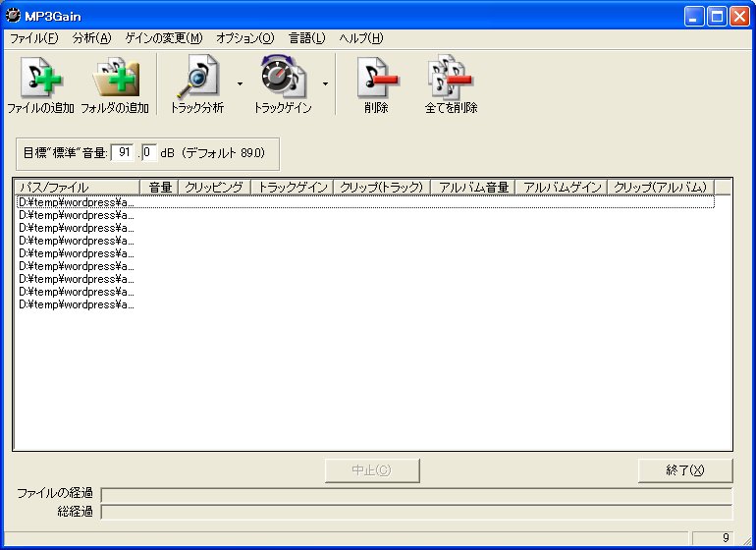
Task: Click the MP3Gain title bar app icon
Action: pyautogui.click(x=13, y=16)
